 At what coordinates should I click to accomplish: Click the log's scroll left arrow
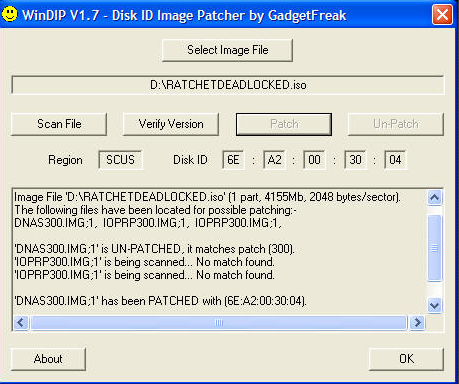[x=21, y=322]
